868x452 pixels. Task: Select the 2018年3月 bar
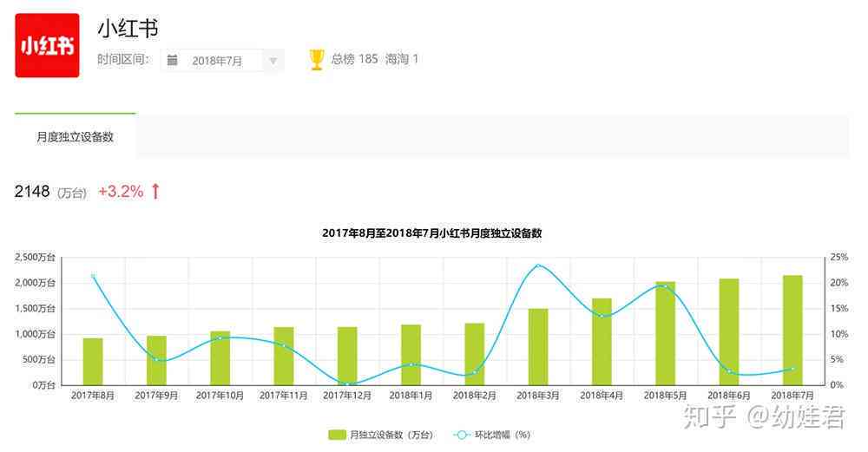point(539,347)
